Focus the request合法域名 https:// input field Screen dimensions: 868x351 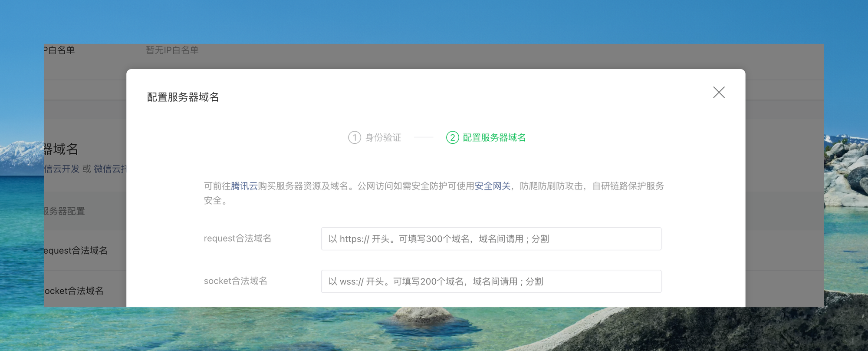pyautogui.click(x=491, y=239)
